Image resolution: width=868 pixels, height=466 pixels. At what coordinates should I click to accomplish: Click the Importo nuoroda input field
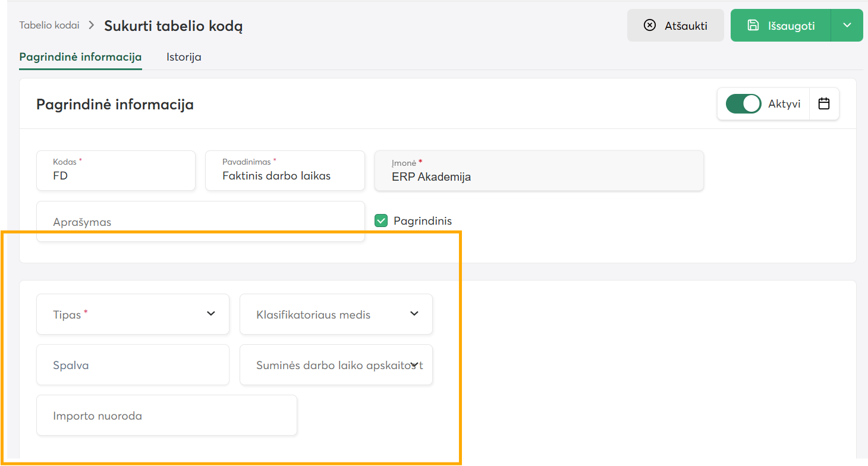coord(167,415)
